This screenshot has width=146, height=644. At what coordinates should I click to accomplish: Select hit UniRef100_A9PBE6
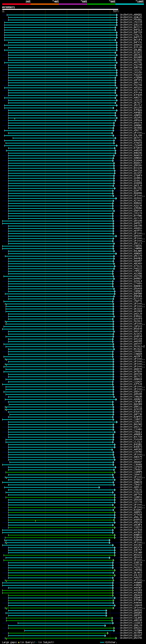pyautogui.click(x=131, y=113)
